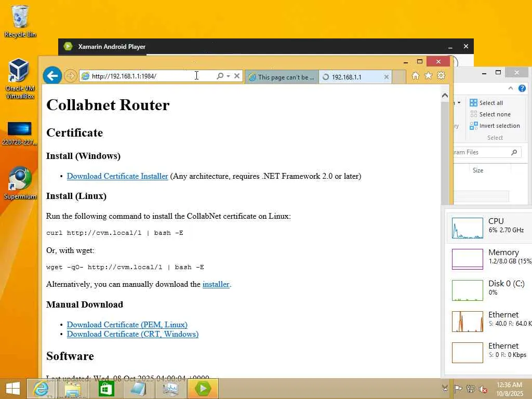Collapse the File Explorer ribbon with the chevron
The width and height of the screenshot is (532, 399).
(x=511, y=88)
